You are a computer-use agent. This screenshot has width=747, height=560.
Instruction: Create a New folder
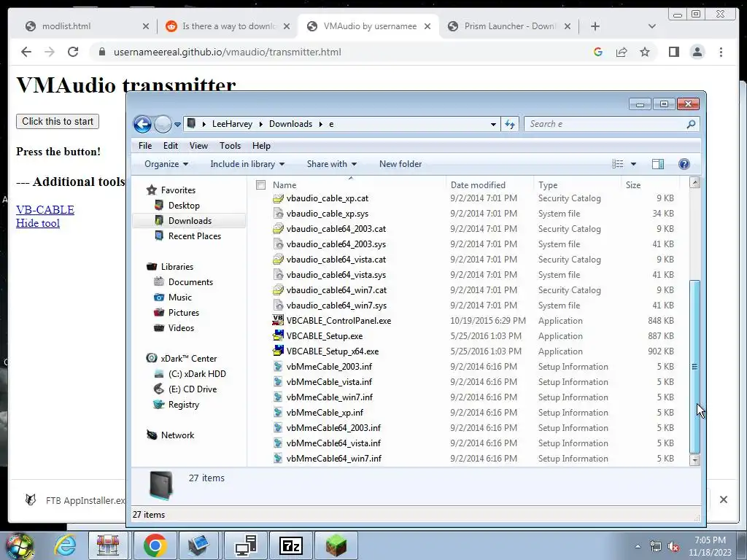pyautogui.click(x=400, y=164)
